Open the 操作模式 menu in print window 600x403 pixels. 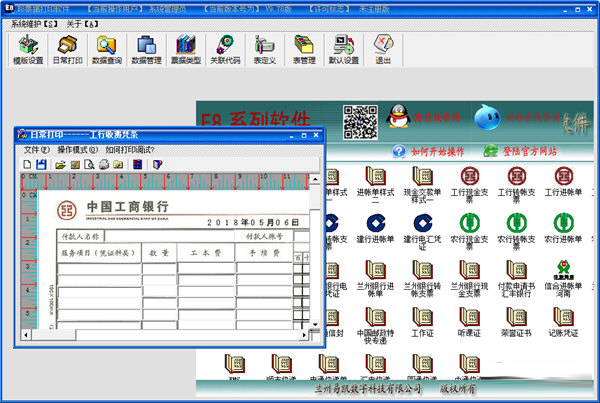pos(76,149)
